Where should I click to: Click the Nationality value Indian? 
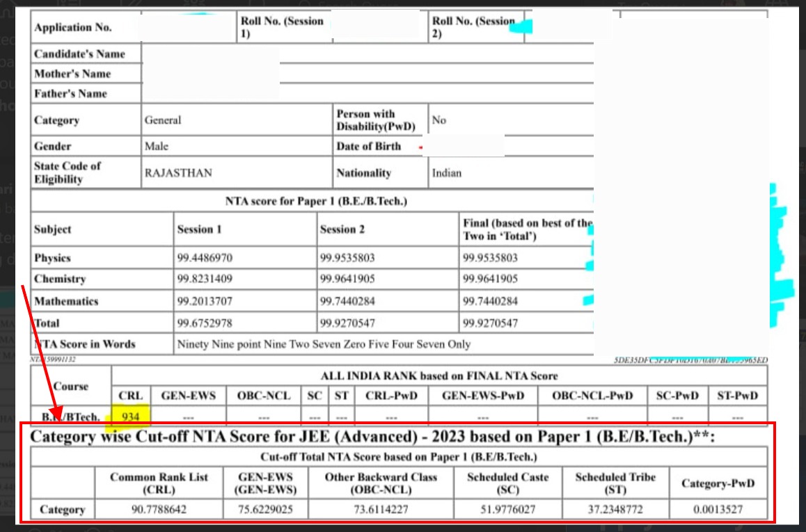[446, 172]
